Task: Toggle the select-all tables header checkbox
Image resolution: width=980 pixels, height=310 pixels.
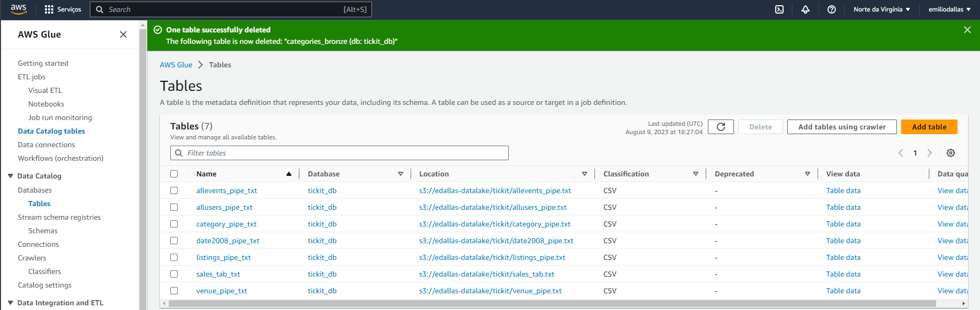Action: coord(174,174)
